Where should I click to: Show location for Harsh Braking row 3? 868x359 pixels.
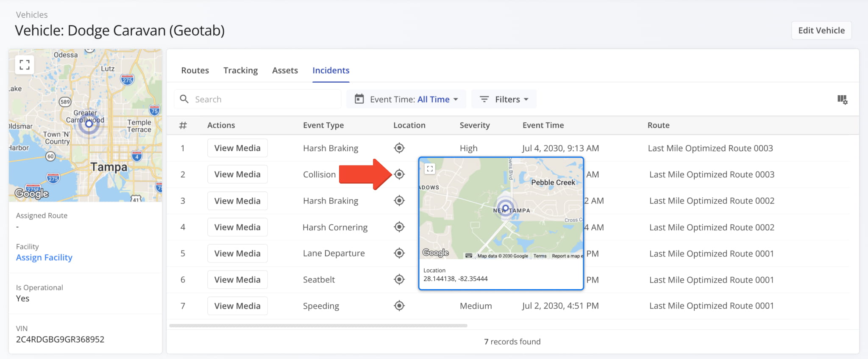(399, 201)
